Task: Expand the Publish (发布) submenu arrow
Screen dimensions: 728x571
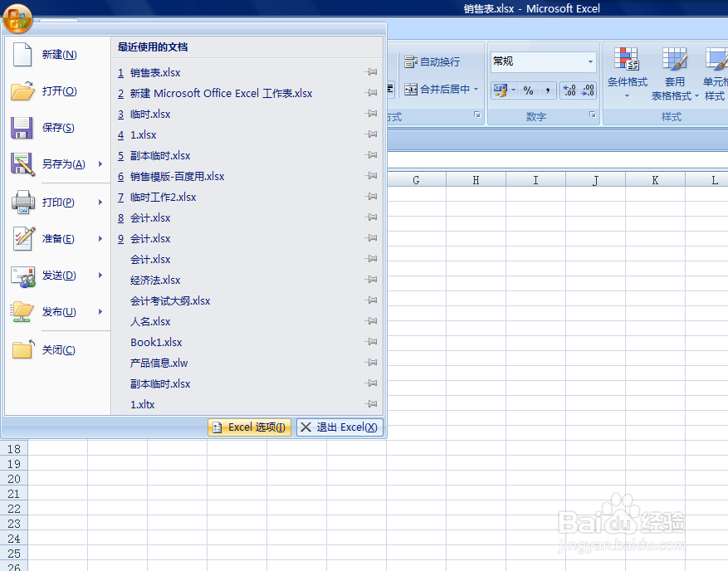Action: [100, 311]
